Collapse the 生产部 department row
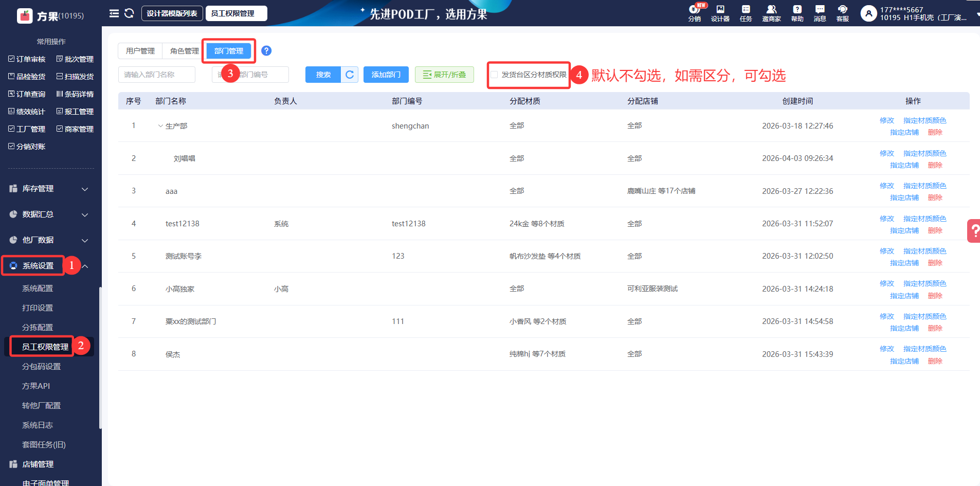 (x=160, y=126)
